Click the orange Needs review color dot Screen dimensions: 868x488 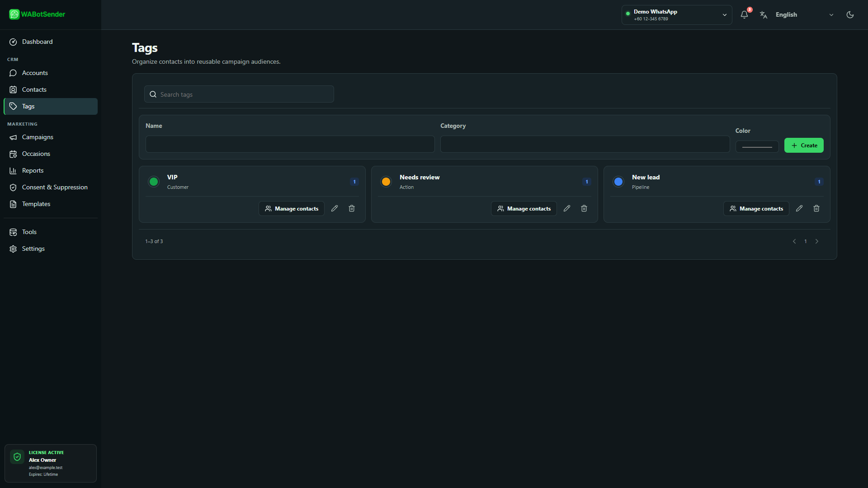[x=386, y=182]
